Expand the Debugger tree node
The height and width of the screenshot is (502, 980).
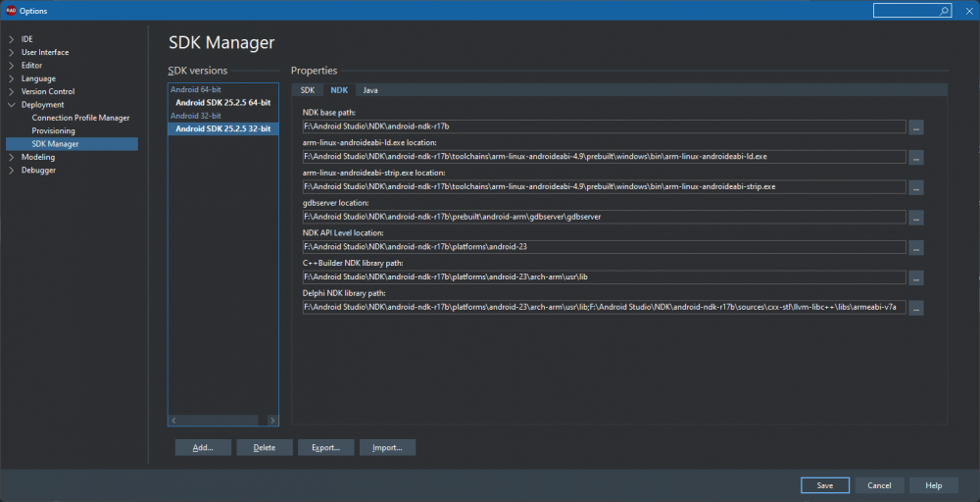click(11, 170)
